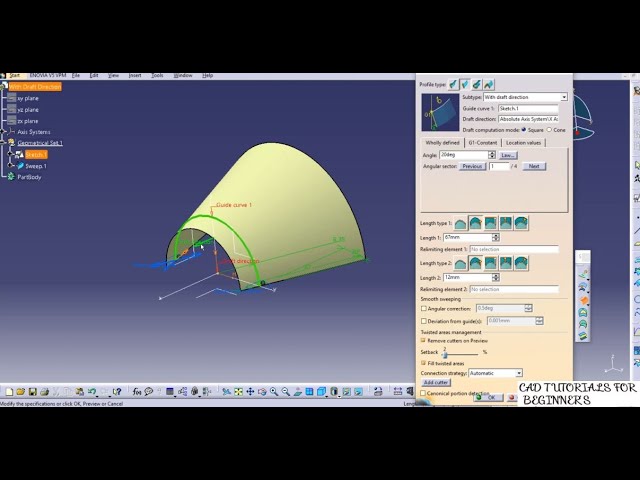Image resolution: width=640 pixels, height=480 pixels.
Task: Click the Draft direction field
Action: pyautogui.click(x=528, y=119)
